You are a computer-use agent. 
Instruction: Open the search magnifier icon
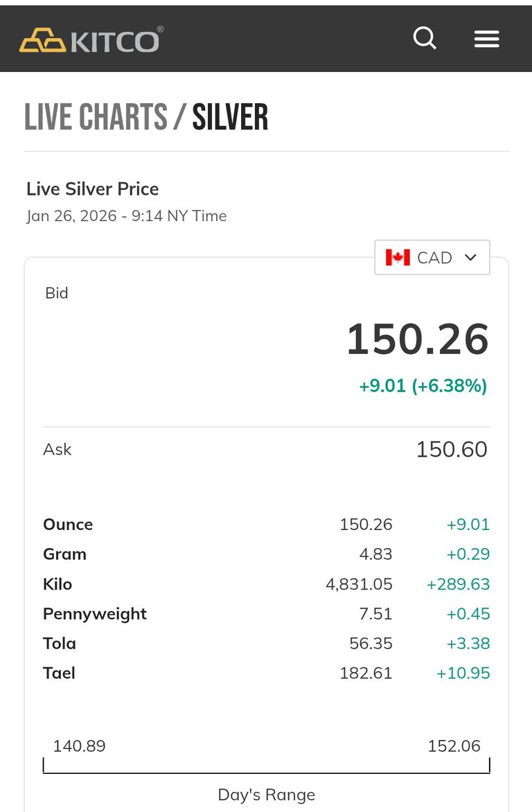tap(425, 38)
